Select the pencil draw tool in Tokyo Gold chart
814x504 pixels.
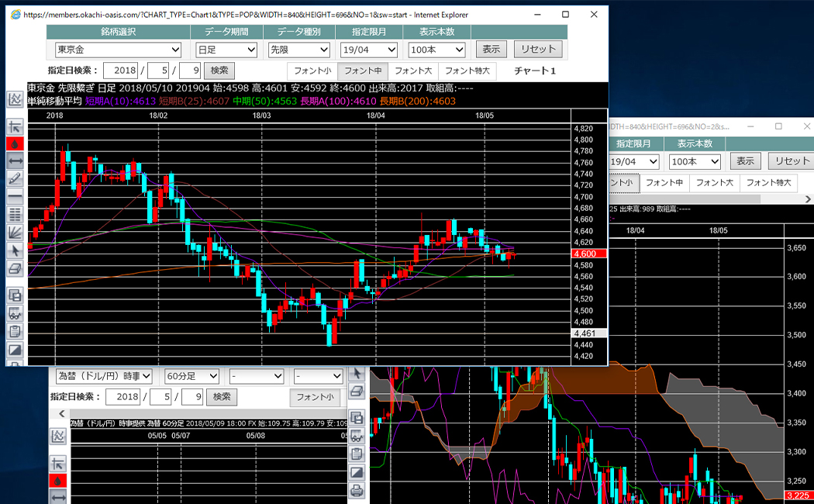(x=15, y=178)
